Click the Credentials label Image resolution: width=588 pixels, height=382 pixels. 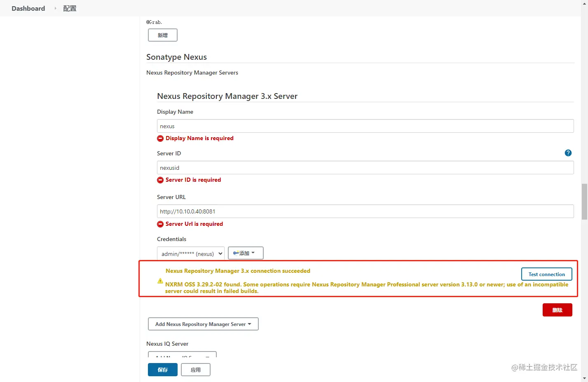click(171, 239)
